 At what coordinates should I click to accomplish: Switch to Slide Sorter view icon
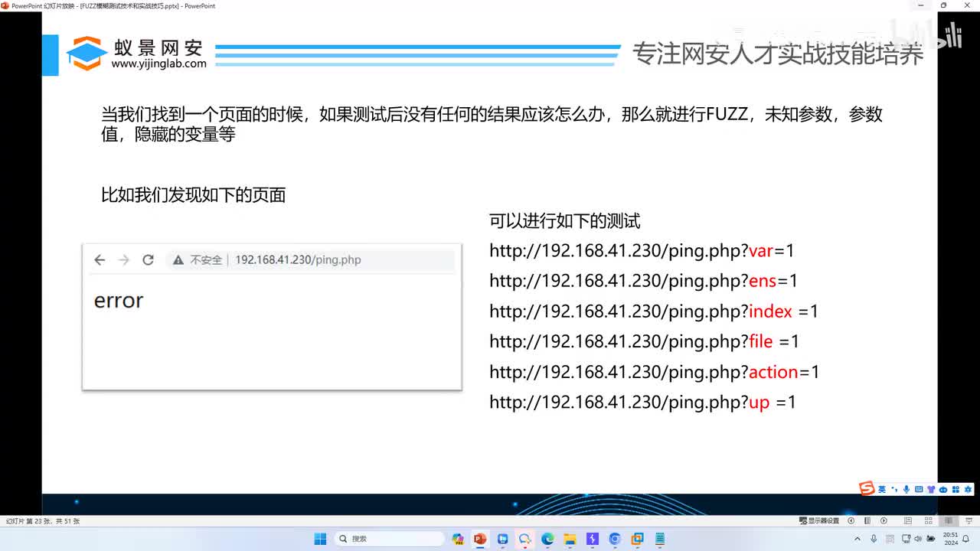point(928,521)
